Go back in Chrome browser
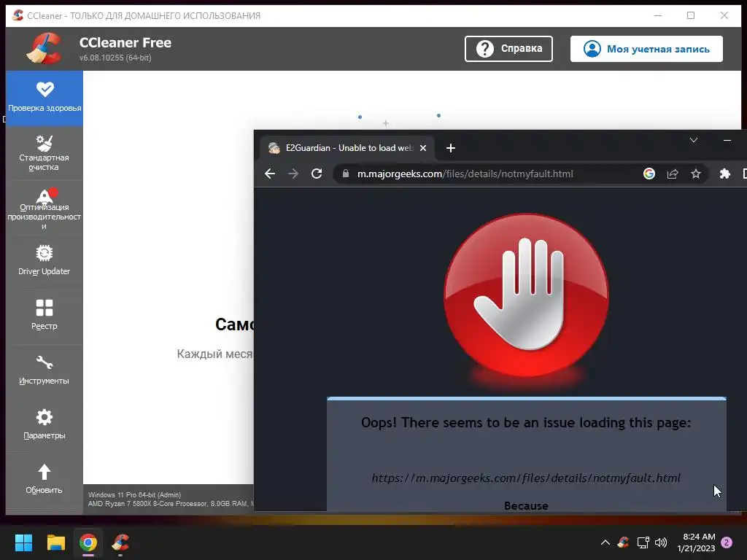Screen dimensions: 747x560 click(x=270, y=174)
